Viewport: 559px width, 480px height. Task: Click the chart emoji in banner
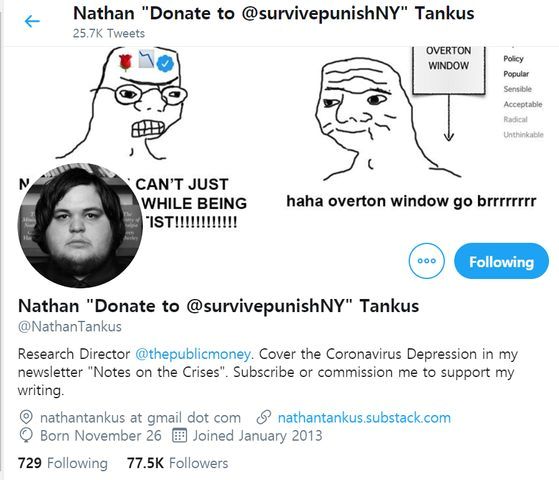146,59
